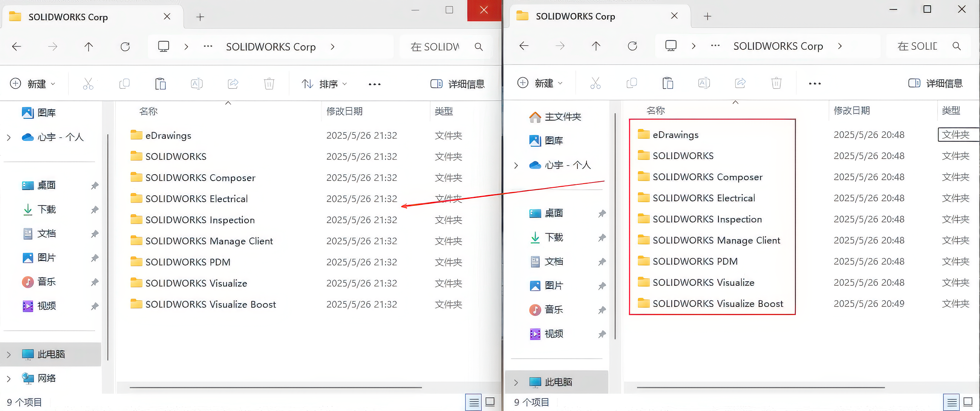
Task: Go back in right window navigation
Action: pos(524,46)
